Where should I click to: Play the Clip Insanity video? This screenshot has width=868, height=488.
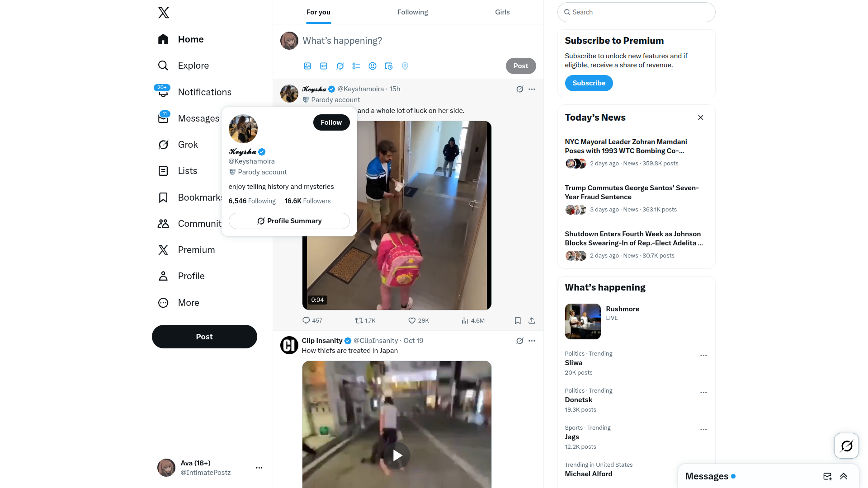click(397, 455)
